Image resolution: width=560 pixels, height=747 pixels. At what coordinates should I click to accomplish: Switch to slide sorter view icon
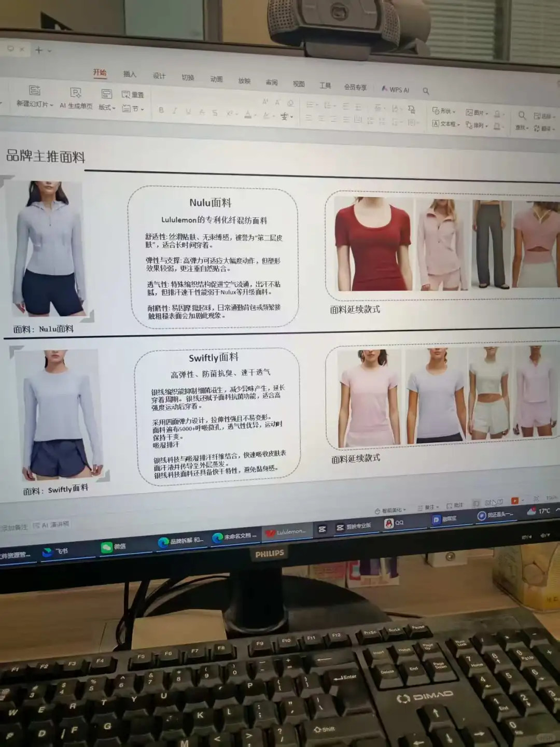click(488, 503)
